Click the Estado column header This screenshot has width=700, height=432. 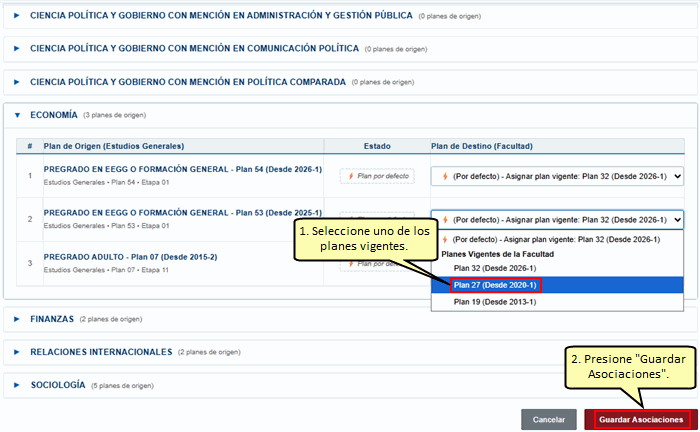click(377, 146)
